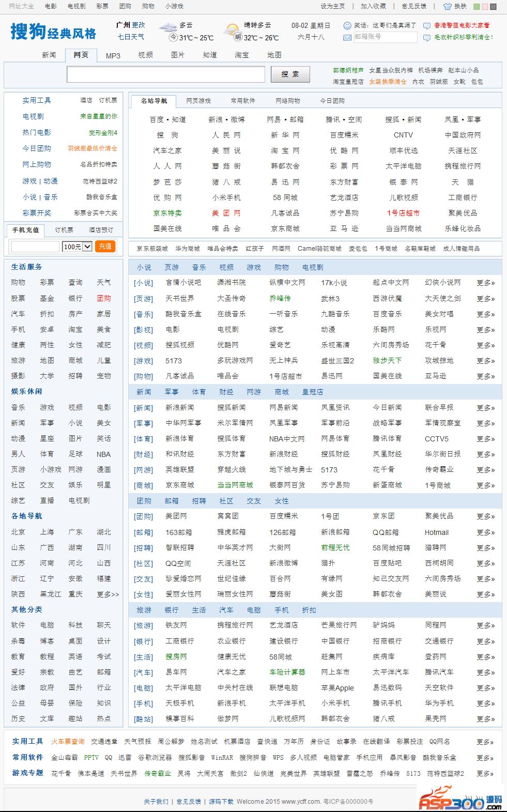
Task: Click the mail envelope icon
Action: pos(347,37)
